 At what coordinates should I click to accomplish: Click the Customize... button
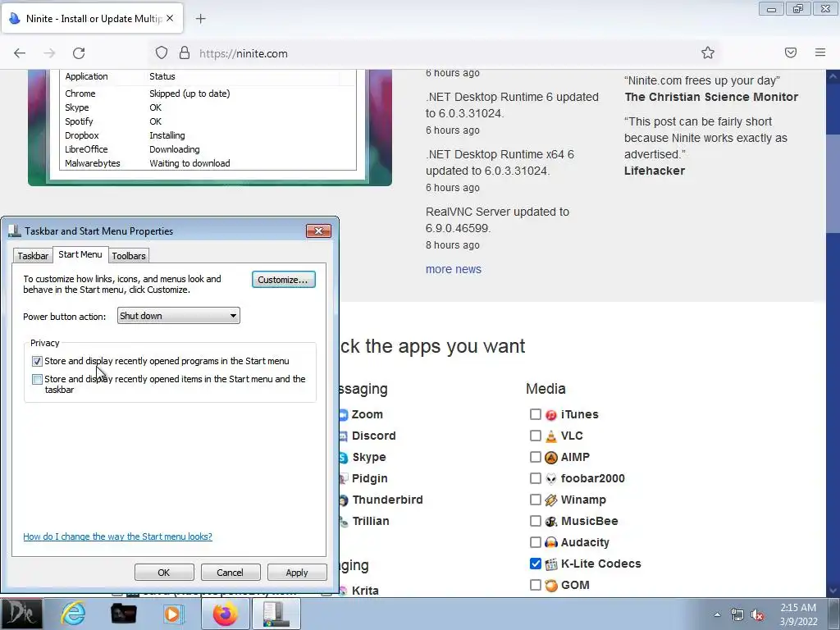[283, 280]
